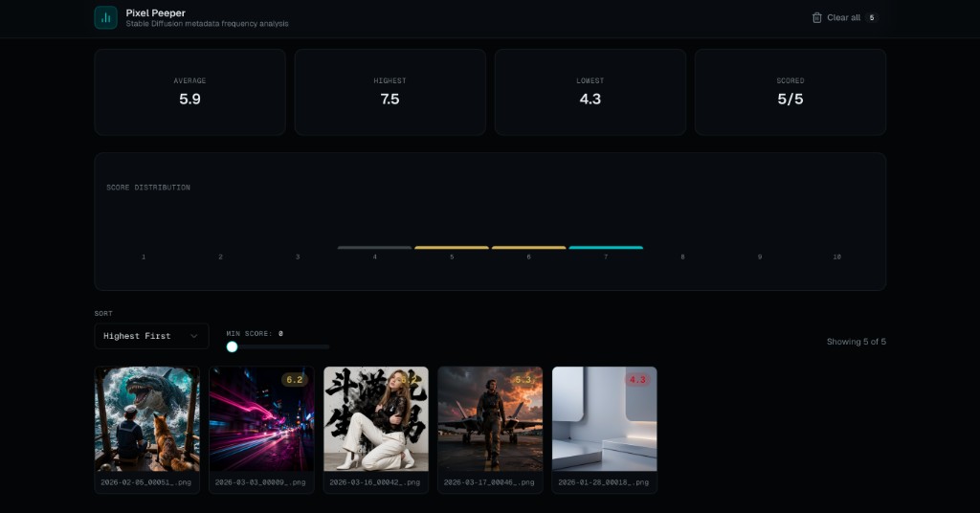Click the Average score card
980x513 pixels.
pos(189,92)
